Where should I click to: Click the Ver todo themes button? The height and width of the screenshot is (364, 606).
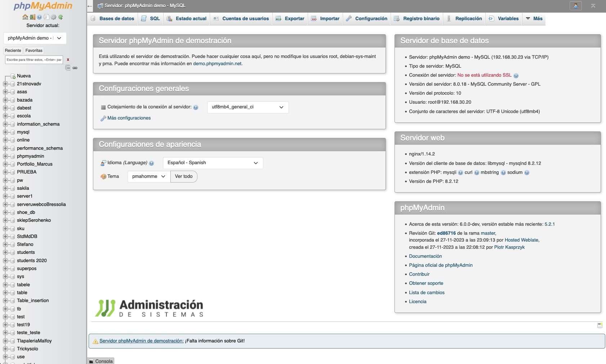[x=184, y=176]
